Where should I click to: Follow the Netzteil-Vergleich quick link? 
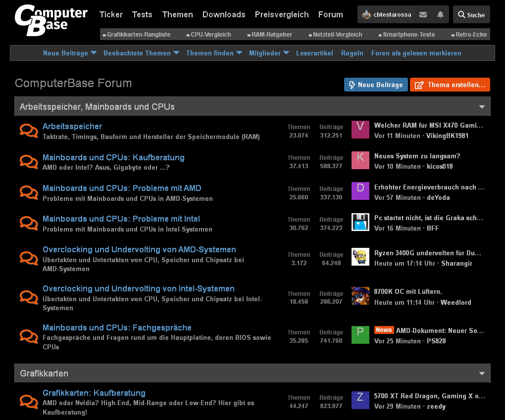tap(335, 35)
